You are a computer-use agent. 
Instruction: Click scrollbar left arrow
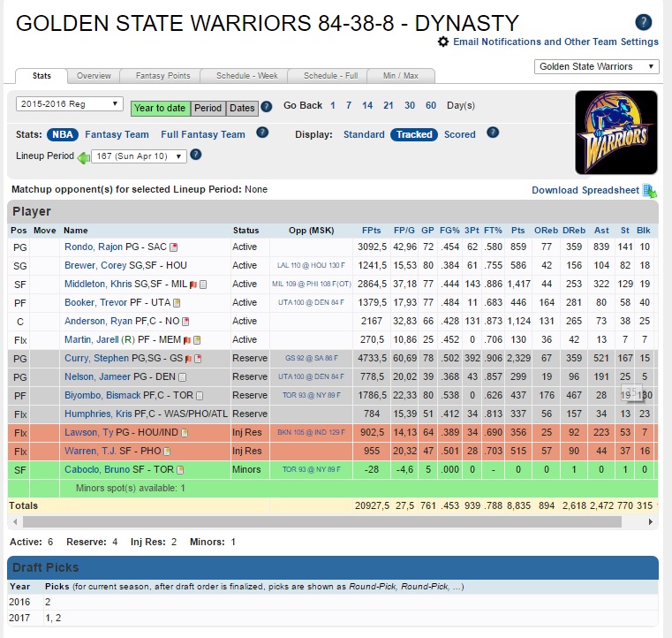coord(15,522)
